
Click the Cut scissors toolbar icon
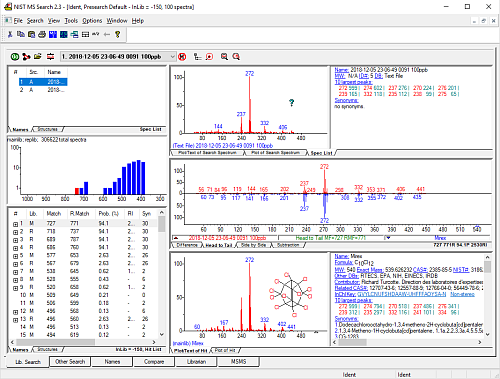pyautogui.click(x=10, y=34)
